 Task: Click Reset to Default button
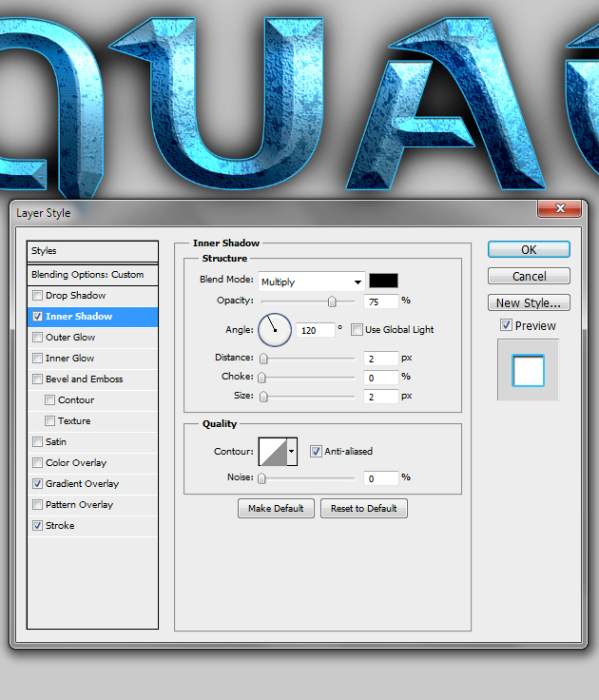pos(363,509)
